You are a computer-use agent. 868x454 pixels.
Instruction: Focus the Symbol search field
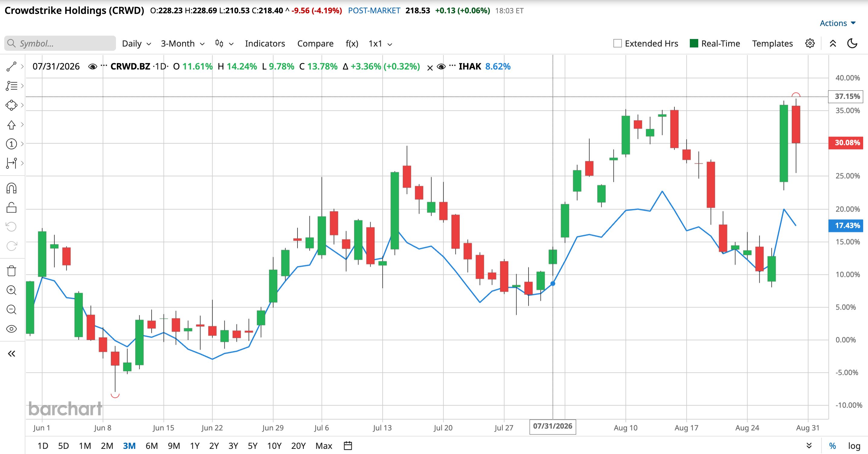click(x=60, y=44)
